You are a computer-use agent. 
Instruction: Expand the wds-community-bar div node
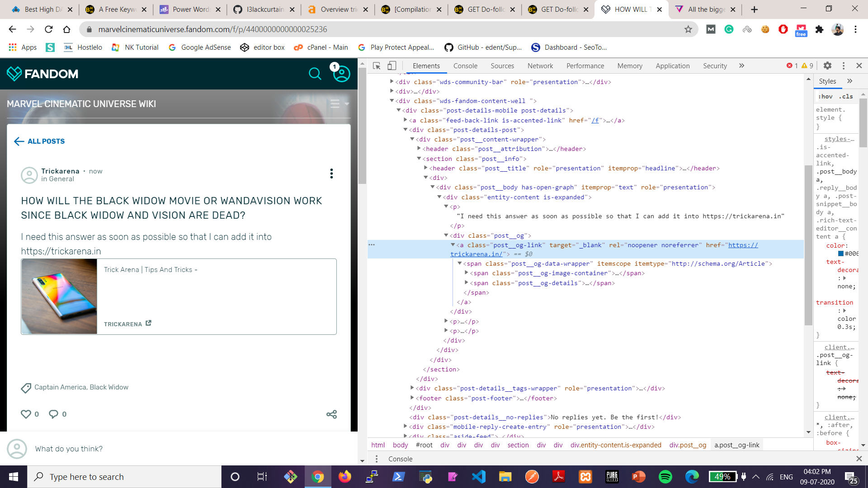(x=392, y=81)
